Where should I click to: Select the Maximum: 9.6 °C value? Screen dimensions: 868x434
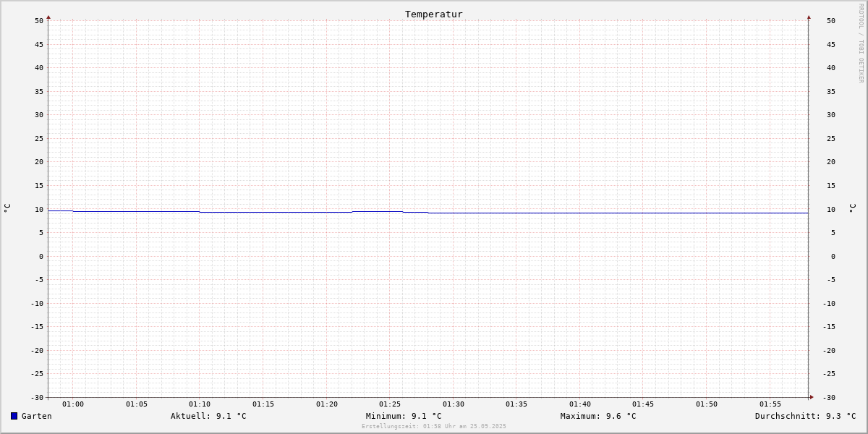pyautogui.click(x=598, y=416)
